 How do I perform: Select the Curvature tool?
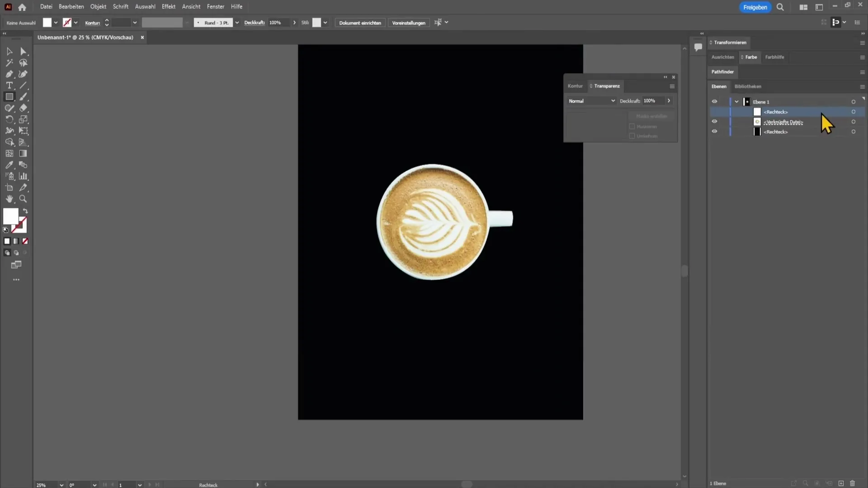click(24, 74)
